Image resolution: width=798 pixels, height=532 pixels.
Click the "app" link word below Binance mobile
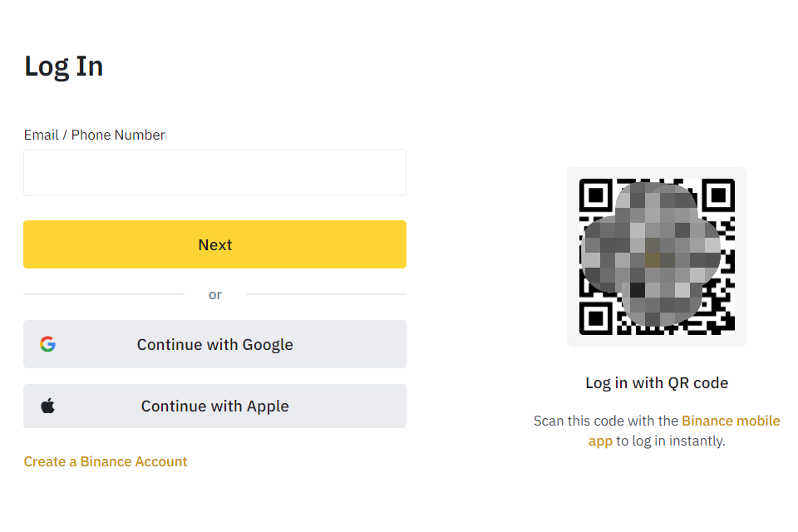point(600,441)
